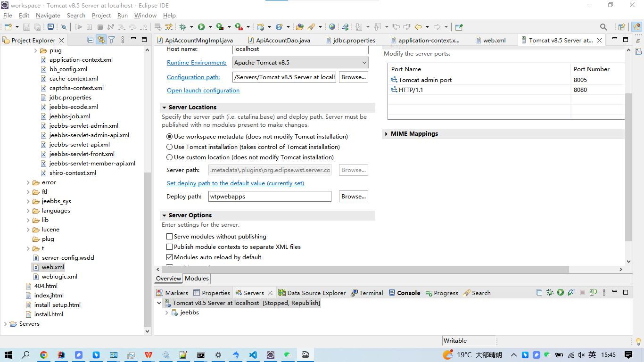Start the server with green play icon in Servers view

click(x=561, y=293)
